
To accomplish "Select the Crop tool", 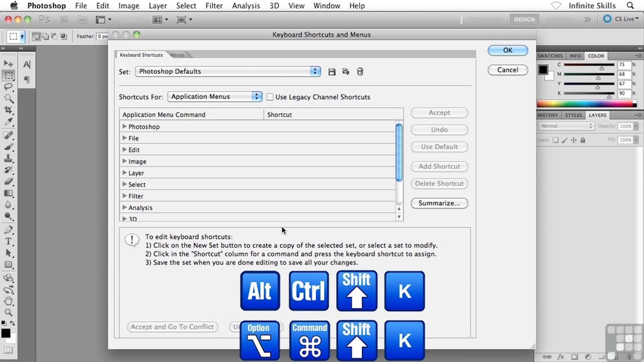I will 9,110.
